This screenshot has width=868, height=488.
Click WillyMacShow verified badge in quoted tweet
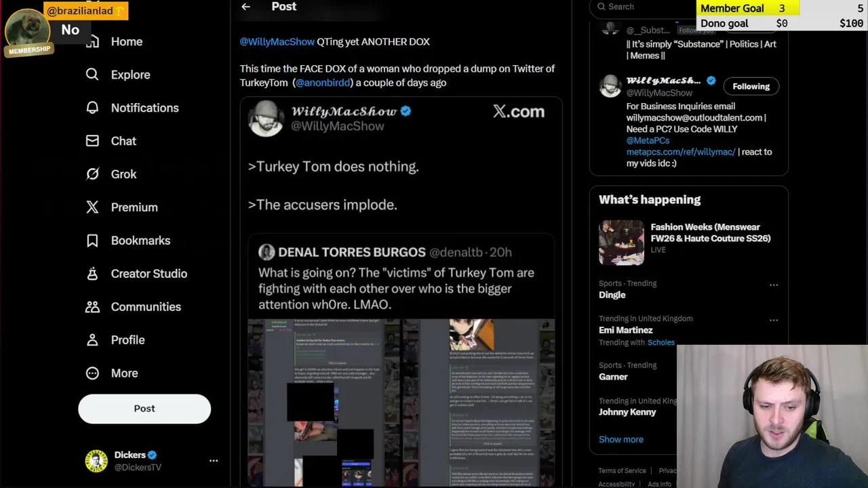point(406,111)
